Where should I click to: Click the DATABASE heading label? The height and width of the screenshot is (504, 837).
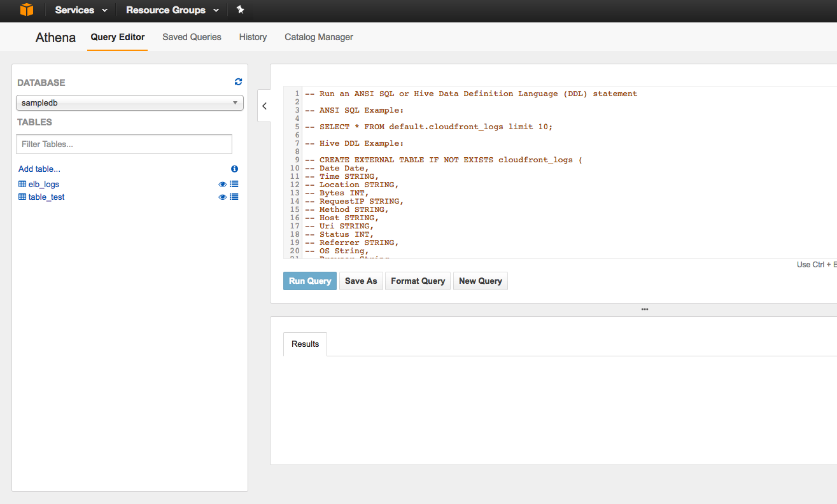41,83
